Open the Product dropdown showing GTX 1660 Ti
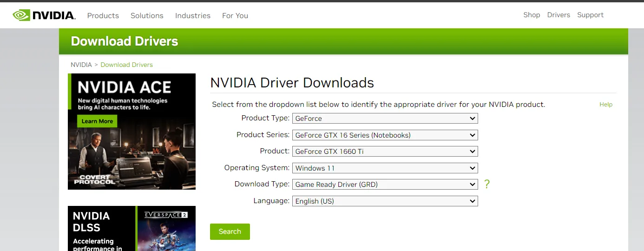The height and width of the screenshot is (251, 644). pyautogui.click(x=385, y=152)
